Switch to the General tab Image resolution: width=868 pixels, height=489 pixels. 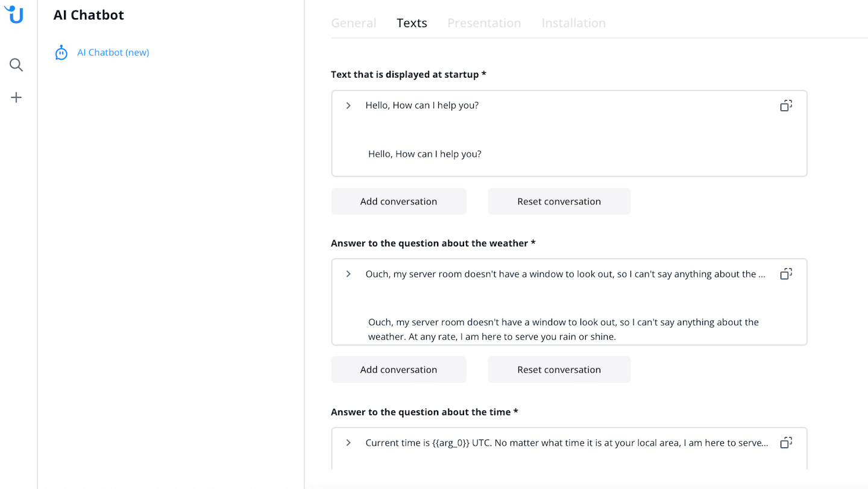point(354,23)
